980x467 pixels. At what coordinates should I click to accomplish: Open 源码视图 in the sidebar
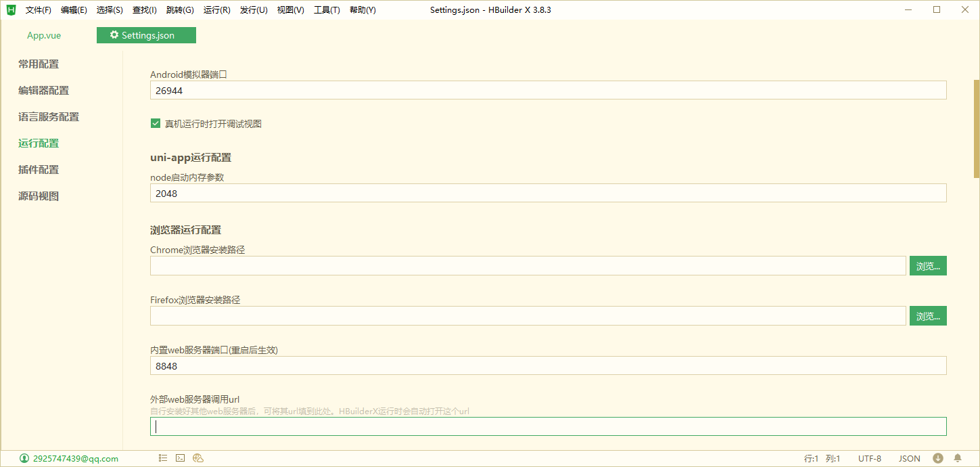(x=39, y=196)
